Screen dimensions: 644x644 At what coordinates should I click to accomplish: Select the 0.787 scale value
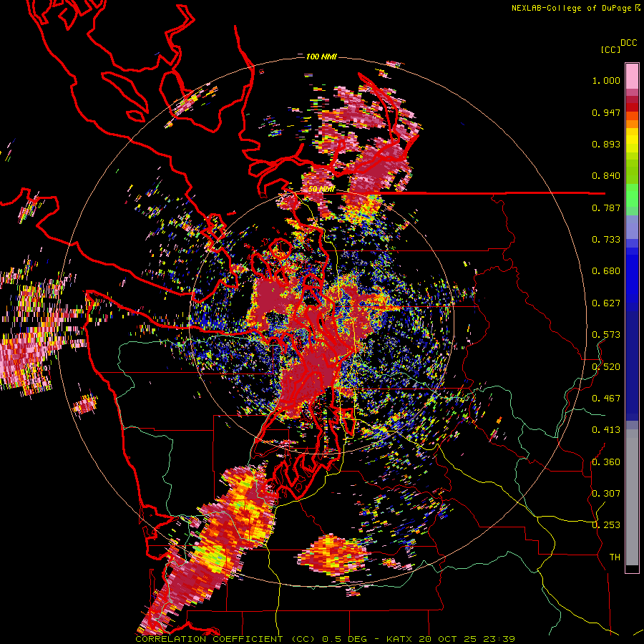[x=606, y=208]
